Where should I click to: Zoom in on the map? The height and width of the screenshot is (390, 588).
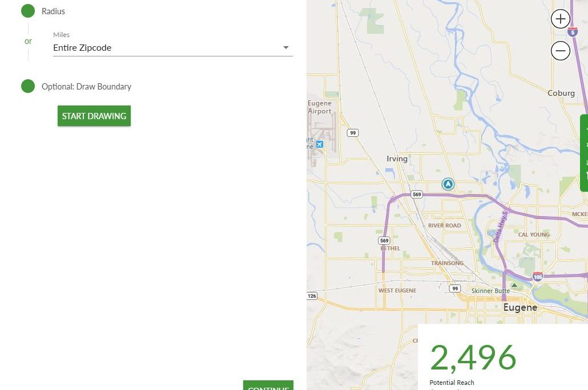[560, 19]
